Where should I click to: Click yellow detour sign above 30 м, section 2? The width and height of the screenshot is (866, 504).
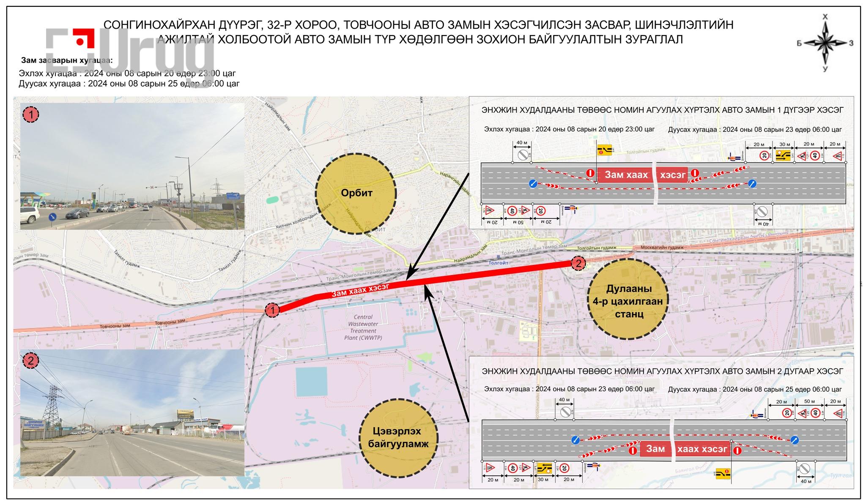(544, 468)
